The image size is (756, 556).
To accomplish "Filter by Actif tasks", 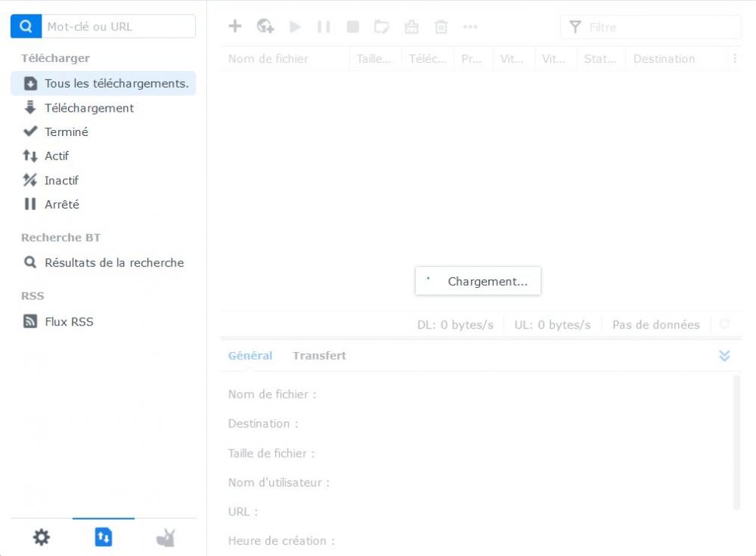I will pos(103,156).
